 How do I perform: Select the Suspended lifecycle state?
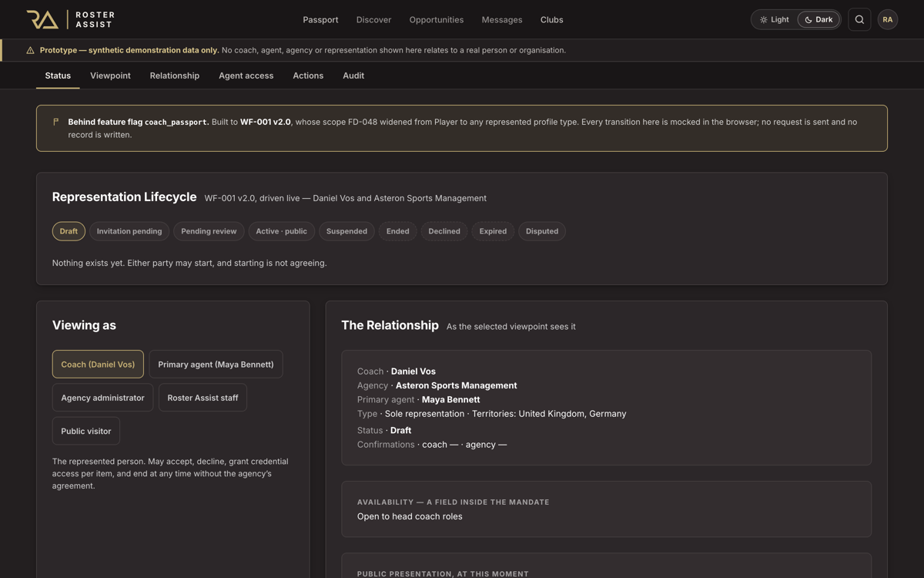[346, 231]
